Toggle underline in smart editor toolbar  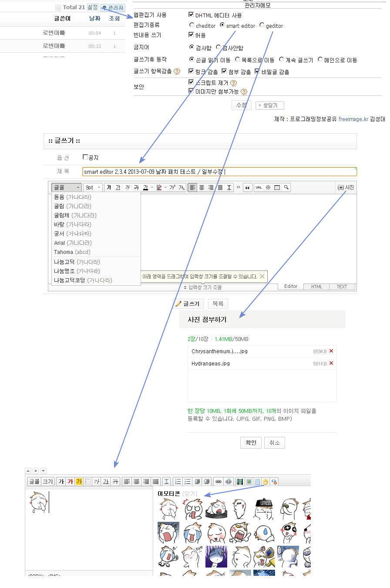(118, 187)
